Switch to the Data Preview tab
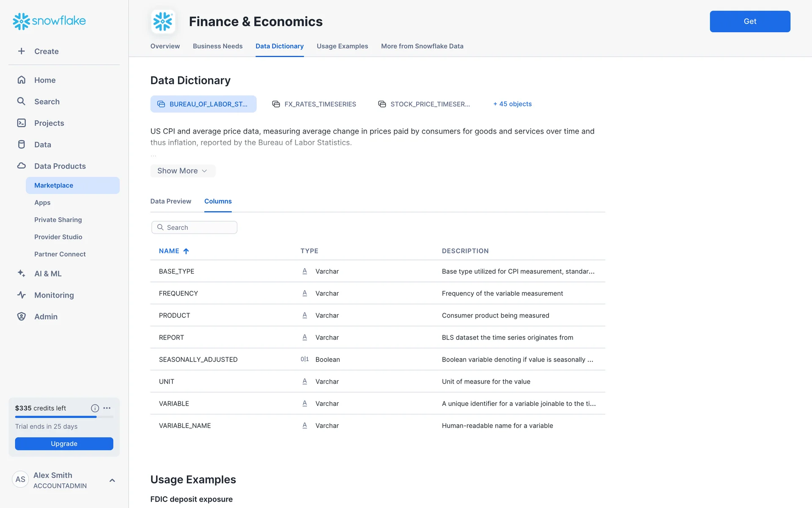The height and width of the screenshot is (508, 812). tap(170, 201)
